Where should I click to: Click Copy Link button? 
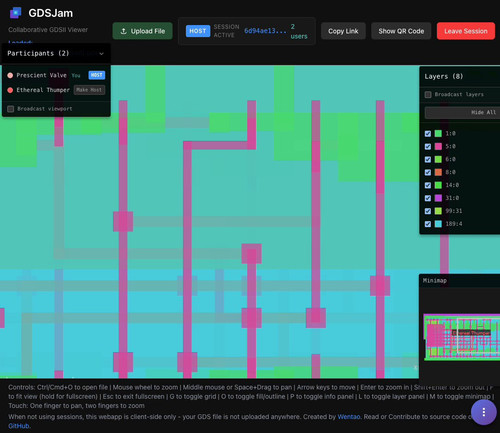tap(343, 31)
